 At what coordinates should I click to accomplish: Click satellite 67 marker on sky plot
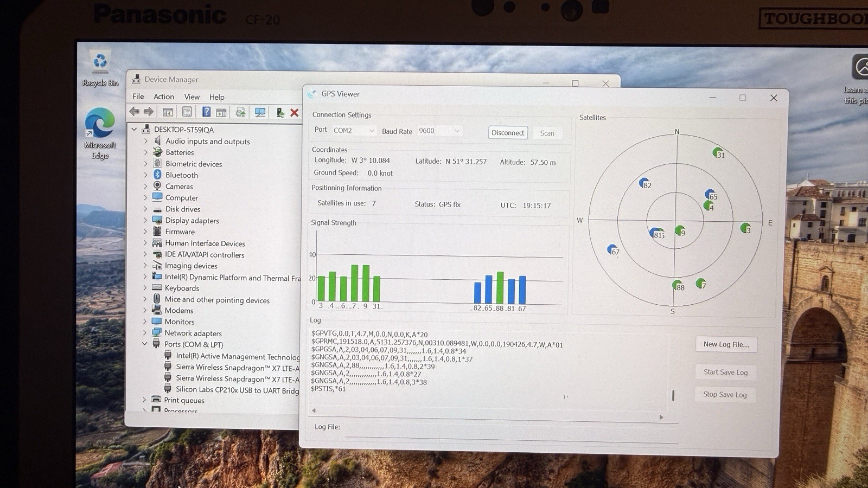coord(613,250)
